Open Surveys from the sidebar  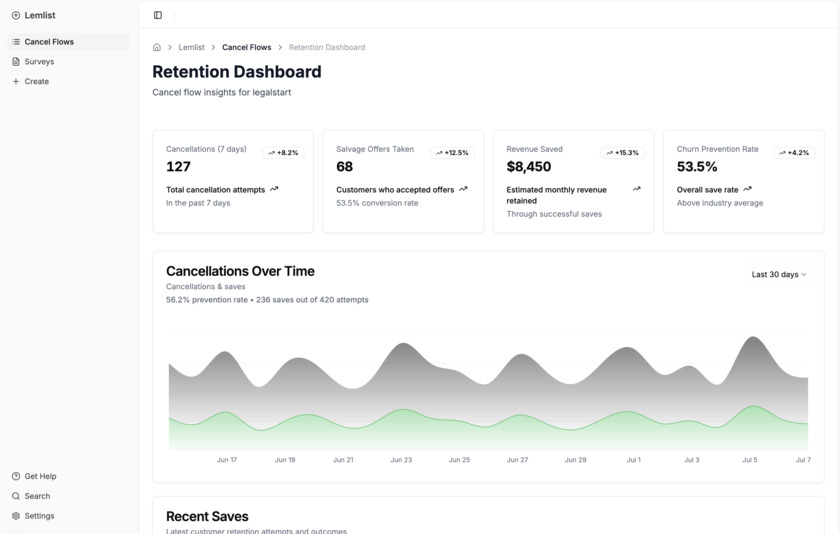coord(39,62)
